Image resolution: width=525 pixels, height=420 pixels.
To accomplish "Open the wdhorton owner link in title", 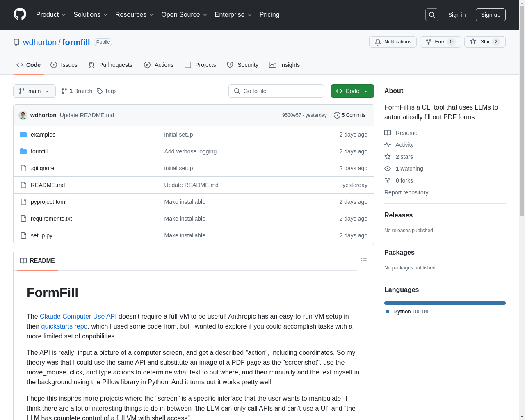I will (x=40, y=42).
